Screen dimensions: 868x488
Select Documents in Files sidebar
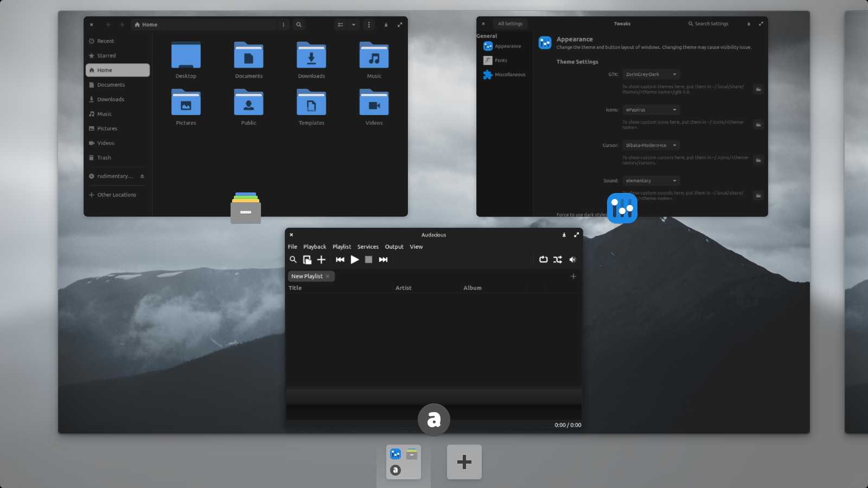pos(118,85)
